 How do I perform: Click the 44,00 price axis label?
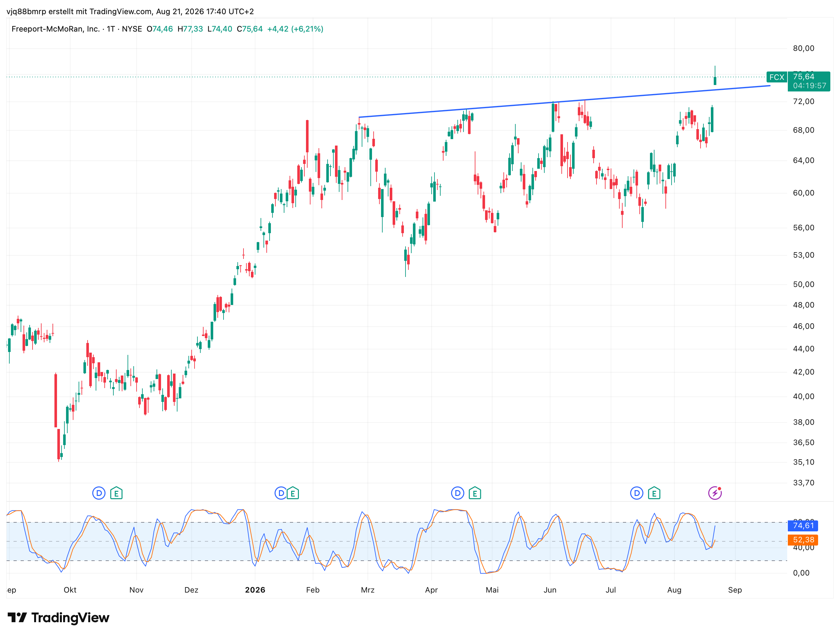[x=804, y=348]
